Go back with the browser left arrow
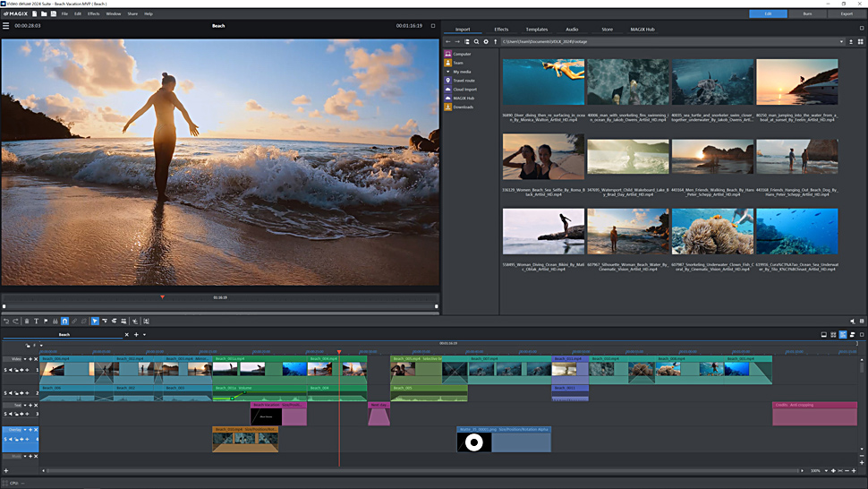Screen dimensions: 868x489 tap(448, 42)
